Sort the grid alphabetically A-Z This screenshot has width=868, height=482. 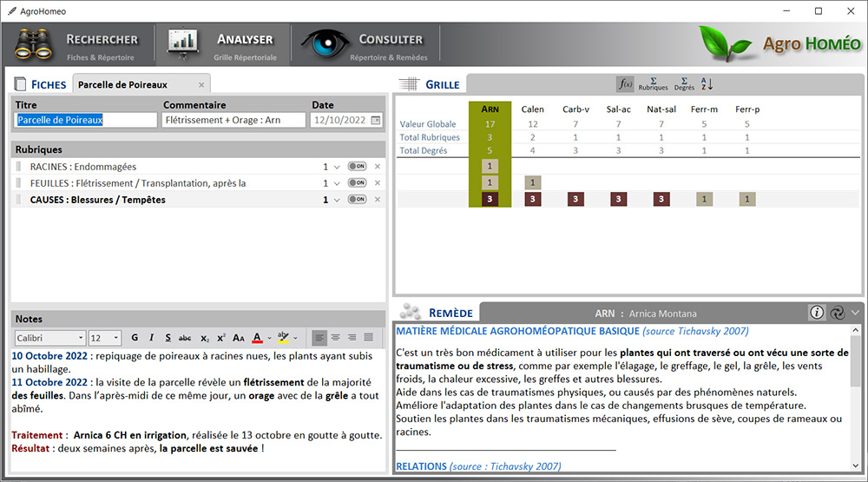pos(707,84)
